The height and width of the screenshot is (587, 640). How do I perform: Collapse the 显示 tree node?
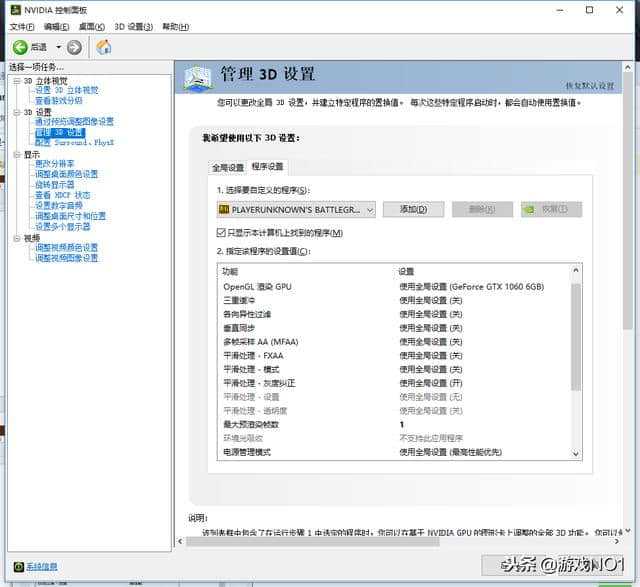point(17,155)
